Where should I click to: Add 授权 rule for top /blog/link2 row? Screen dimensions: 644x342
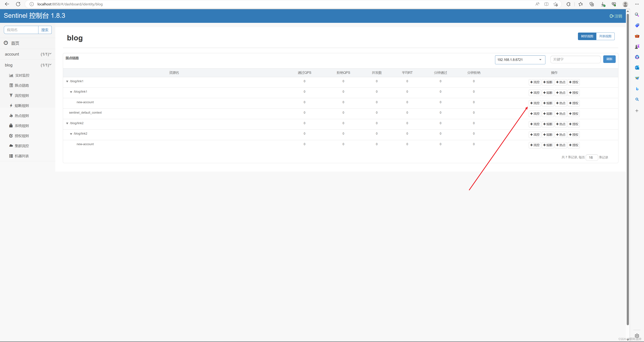pyautogui.click(x=574, y=124)
